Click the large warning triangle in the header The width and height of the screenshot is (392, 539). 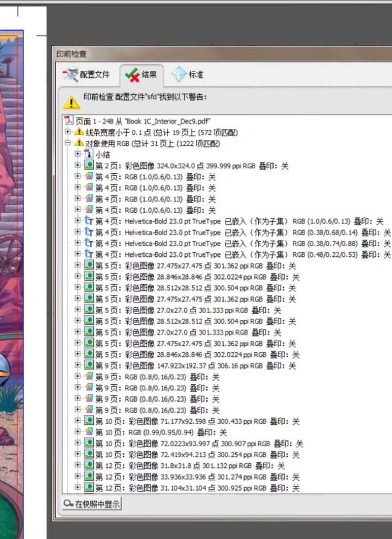pyautogui.click(x=72, y=101)
